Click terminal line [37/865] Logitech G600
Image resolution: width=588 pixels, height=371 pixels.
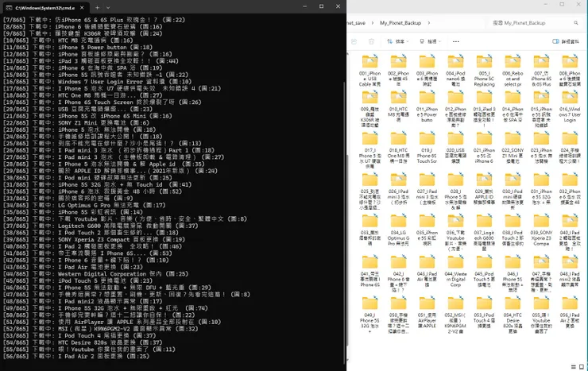coord(100,226)
